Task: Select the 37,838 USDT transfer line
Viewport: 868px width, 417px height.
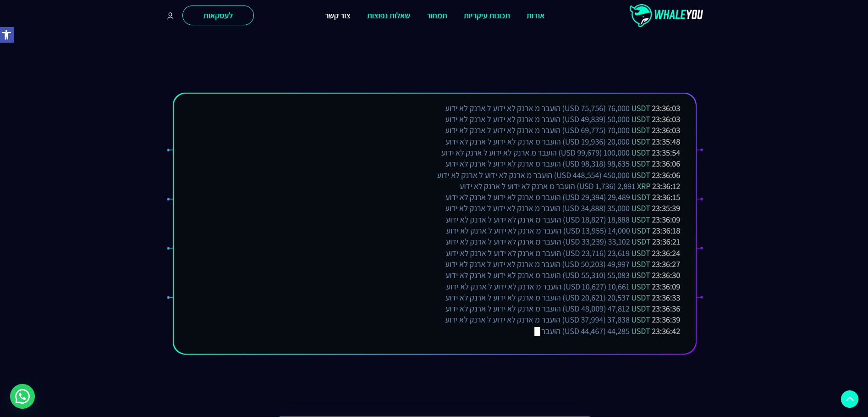Action: pyautogui.click(x=563, y=320)
